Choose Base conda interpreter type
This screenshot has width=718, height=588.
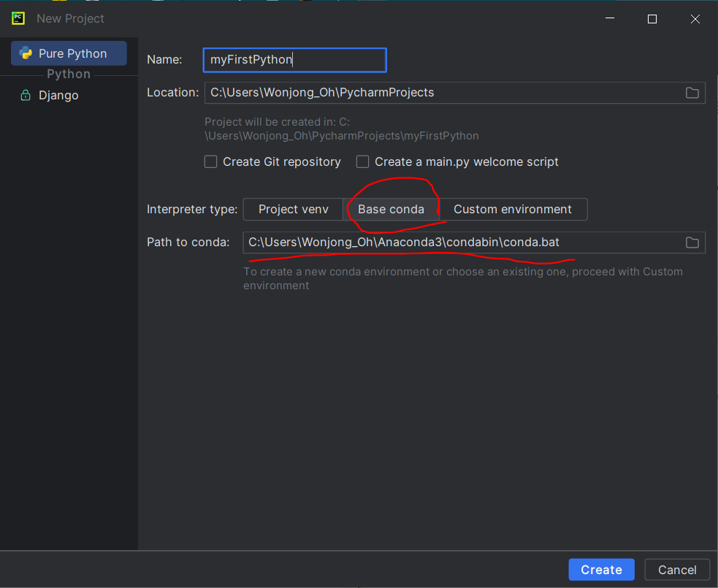pyautogui.click(x=391, y=210)
